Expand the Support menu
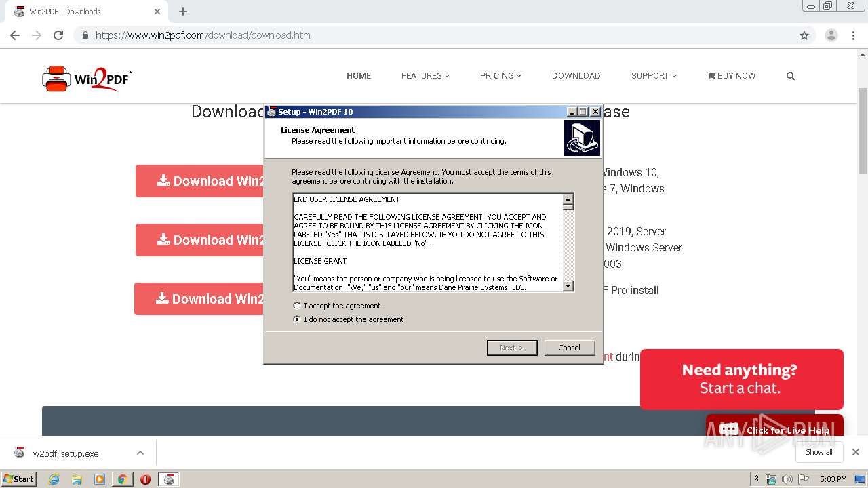Screen dimensions: 868x488 click(x=654, y=76)
